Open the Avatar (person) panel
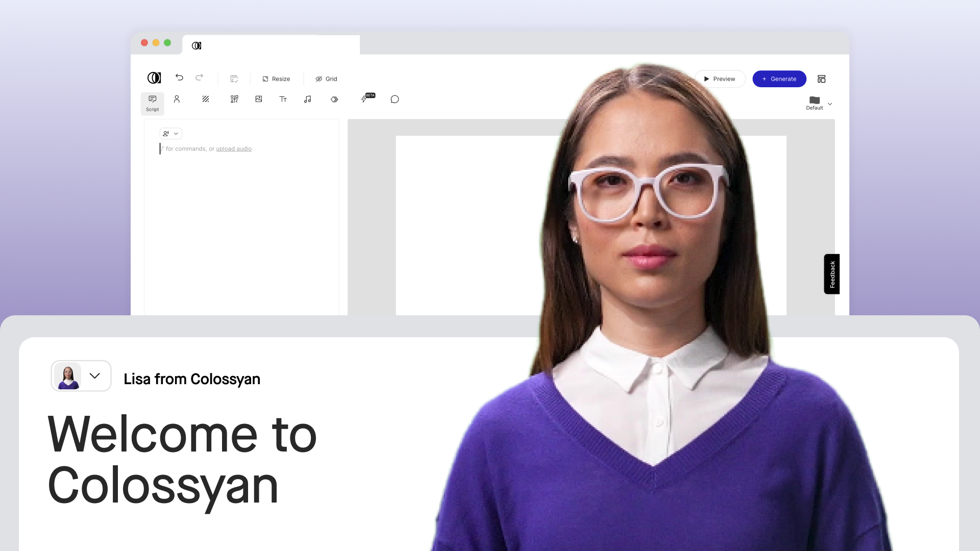The width and height of the screenshot is (980, 551). click(177, 99)
